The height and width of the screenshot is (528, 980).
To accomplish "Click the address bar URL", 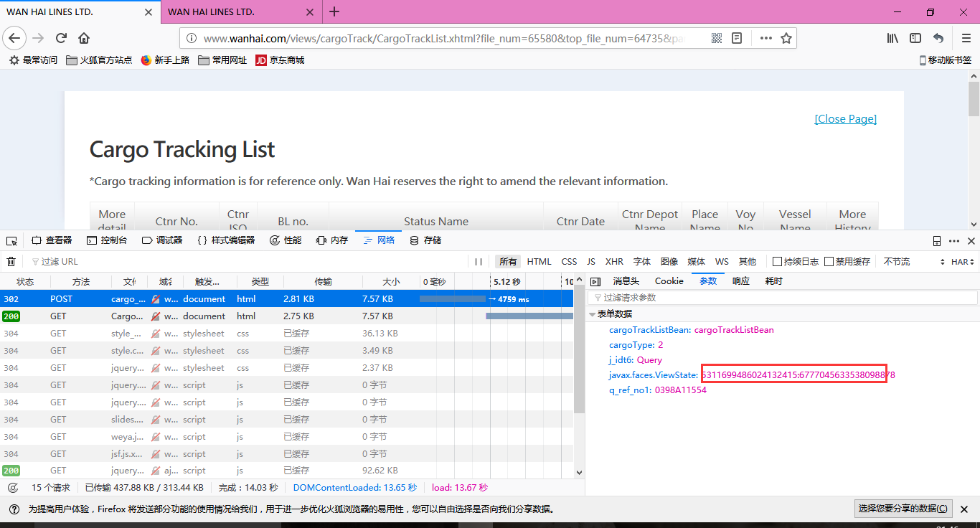I will 443,39.
